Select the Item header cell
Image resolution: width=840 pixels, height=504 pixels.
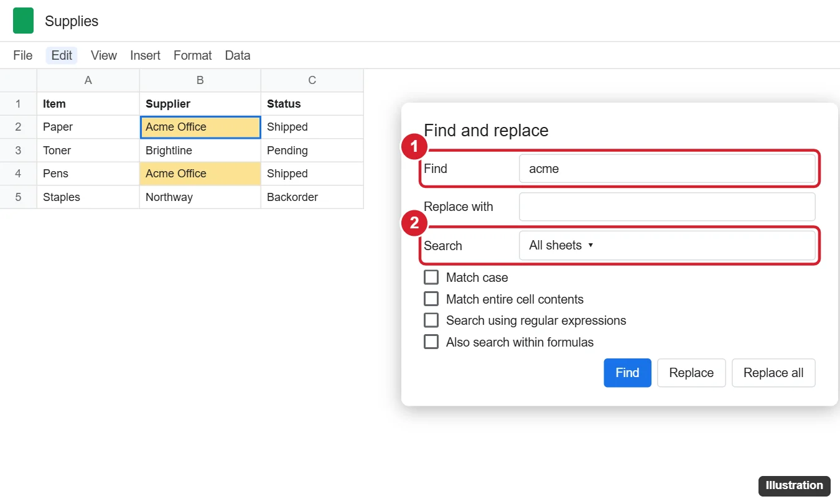tap(88, 104)
